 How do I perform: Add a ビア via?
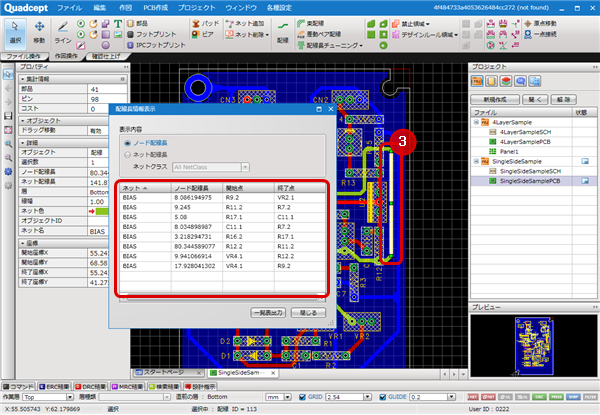click(203, 34)
